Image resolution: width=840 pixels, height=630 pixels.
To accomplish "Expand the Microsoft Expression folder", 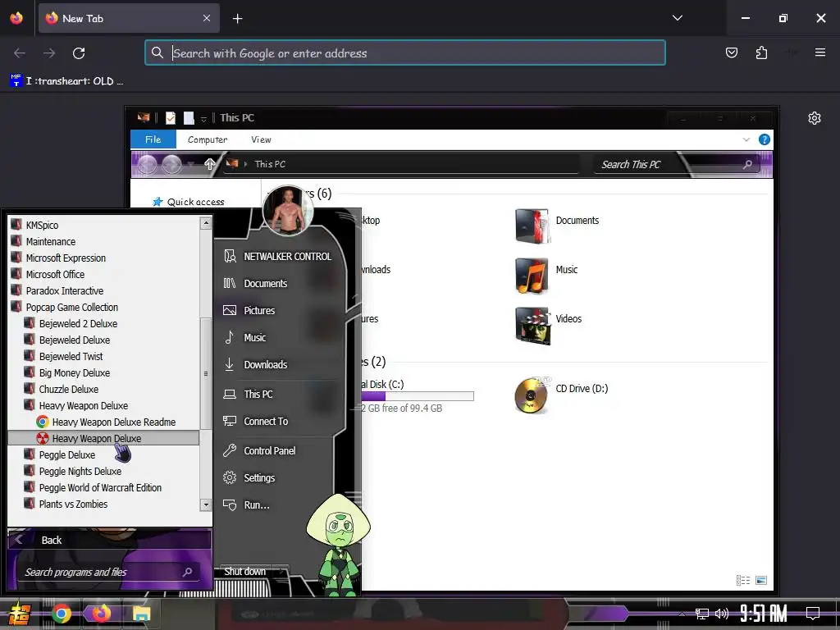I will click(x=58, y=258).
